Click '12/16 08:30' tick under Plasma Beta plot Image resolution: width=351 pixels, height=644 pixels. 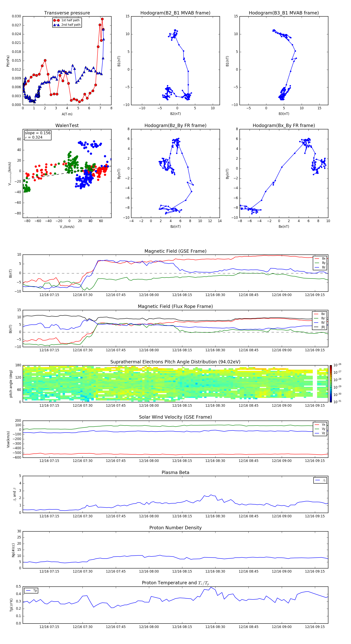tap(215, 516)
